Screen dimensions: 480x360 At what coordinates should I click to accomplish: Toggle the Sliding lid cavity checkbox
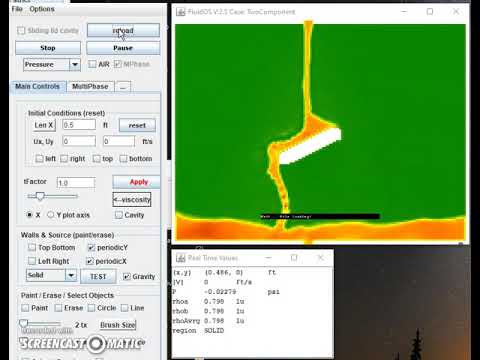(21, 31)
